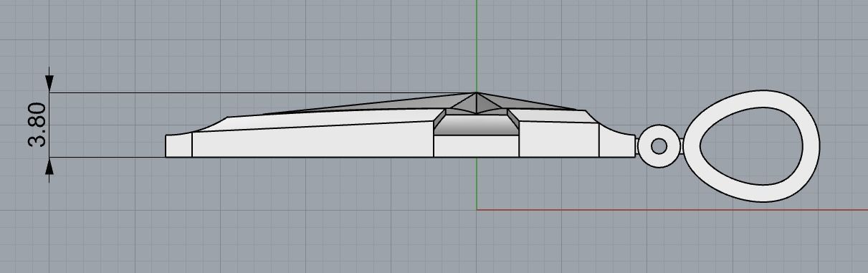The width and height of the screenshot is (868, 273).
Task: Select the teardrop-shaped bail loop
Action: (x=750, y=145)
